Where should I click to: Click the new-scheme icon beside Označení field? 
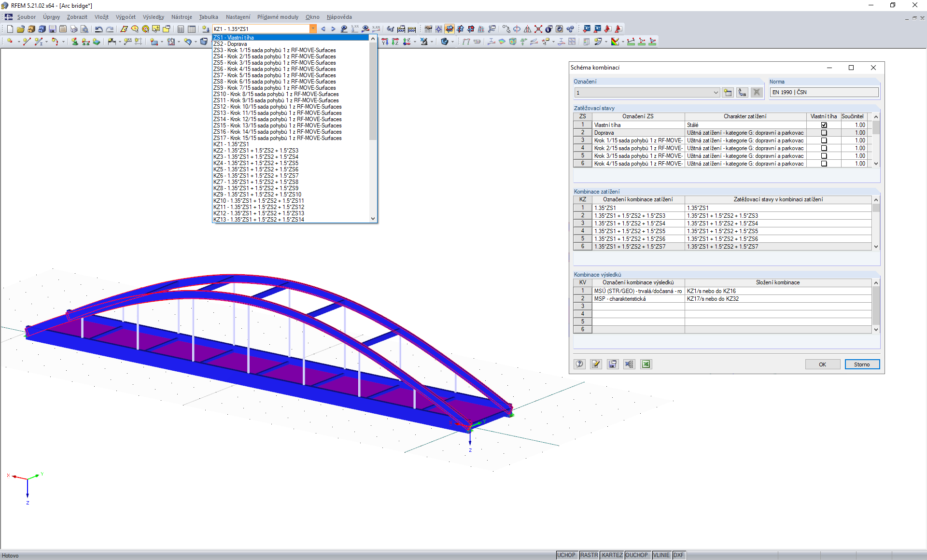coord(728,93)
